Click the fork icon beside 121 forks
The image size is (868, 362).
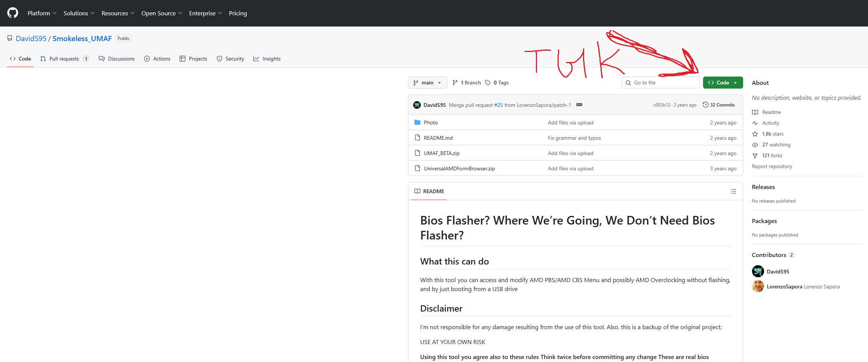(755, 155)
